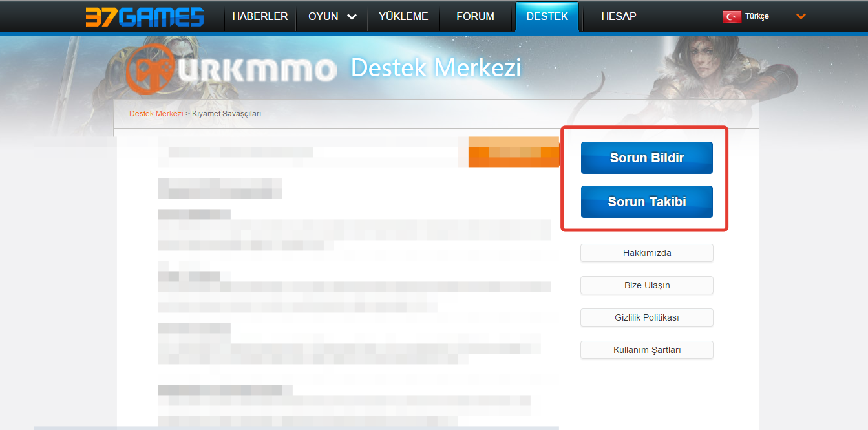Click the Destek Merkezi breadcrumb link
Image resolution: width=868 pixels, height=430 pixels.
(x=156, y=114)
